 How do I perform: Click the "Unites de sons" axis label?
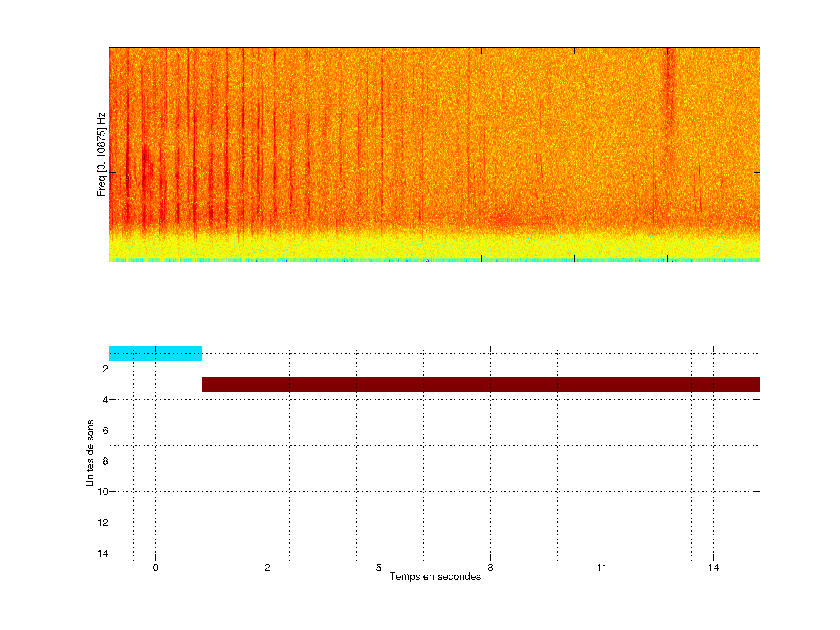click(90, 453)
